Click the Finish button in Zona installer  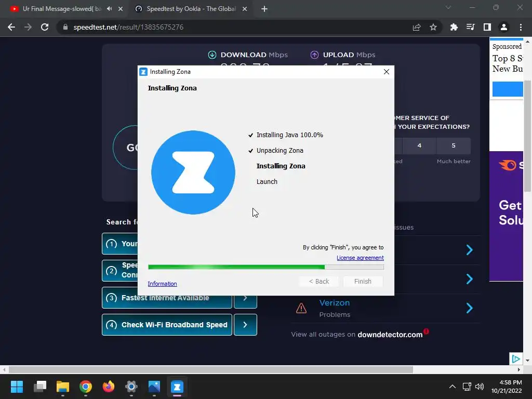(363, 281)
